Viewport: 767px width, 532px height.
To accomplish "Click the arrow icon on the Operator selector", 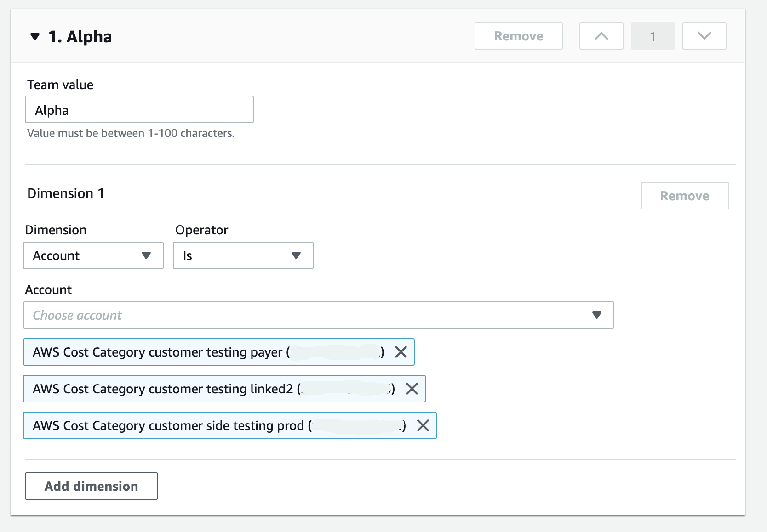I will pyautogui.click(x=296, y=255).
